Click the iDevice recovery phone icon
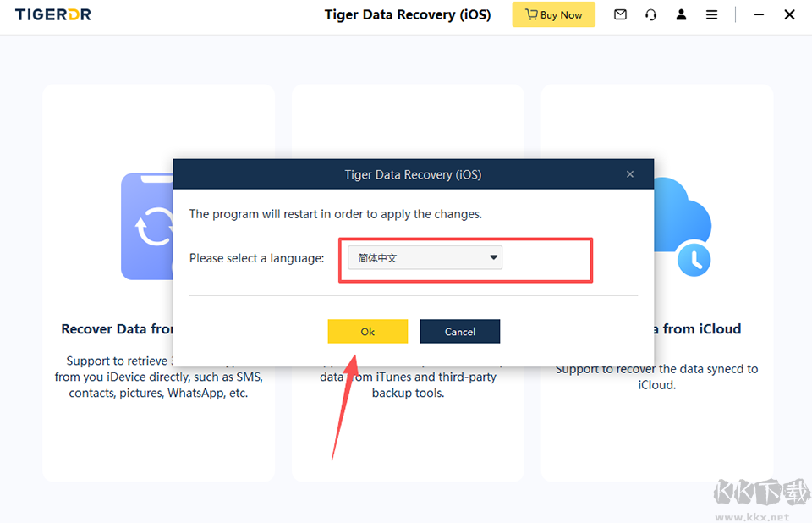Viewport: 812px width, 523px height. click(x=147, y=227)
